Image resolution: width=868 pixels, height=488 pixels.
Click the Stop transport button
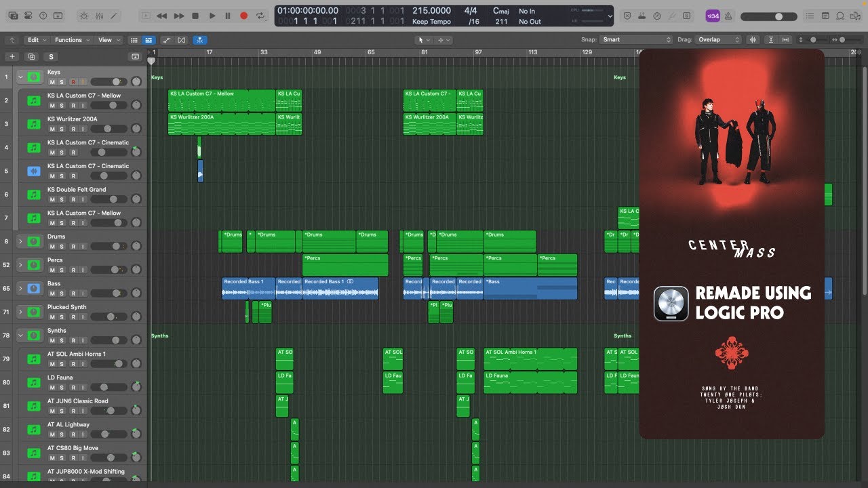coord(195,16)
